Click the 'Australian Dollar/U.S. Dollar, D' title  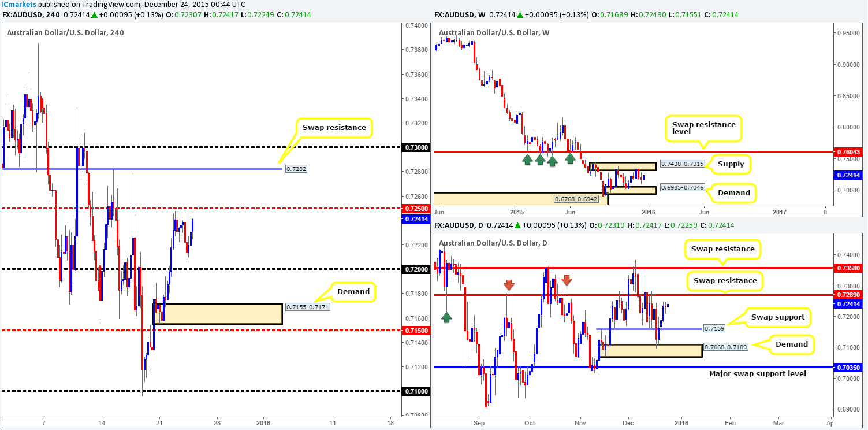point(494,242)
